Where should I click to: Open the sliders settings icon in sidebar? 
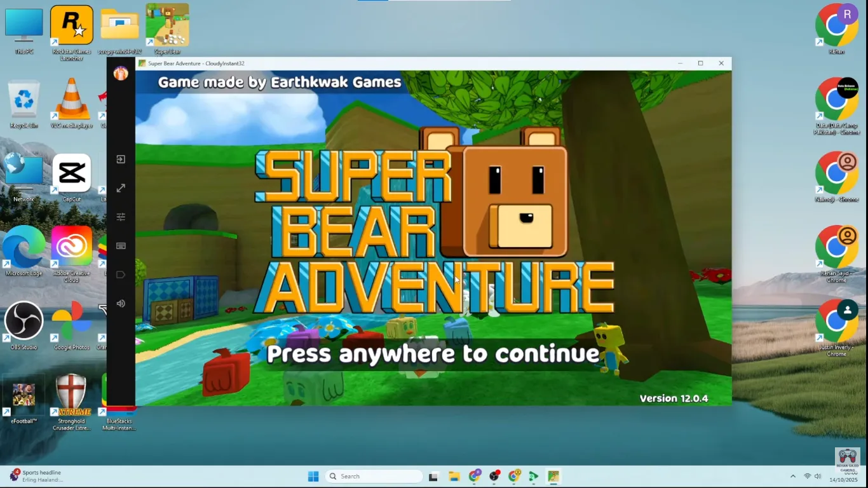[x=121, y=217]
